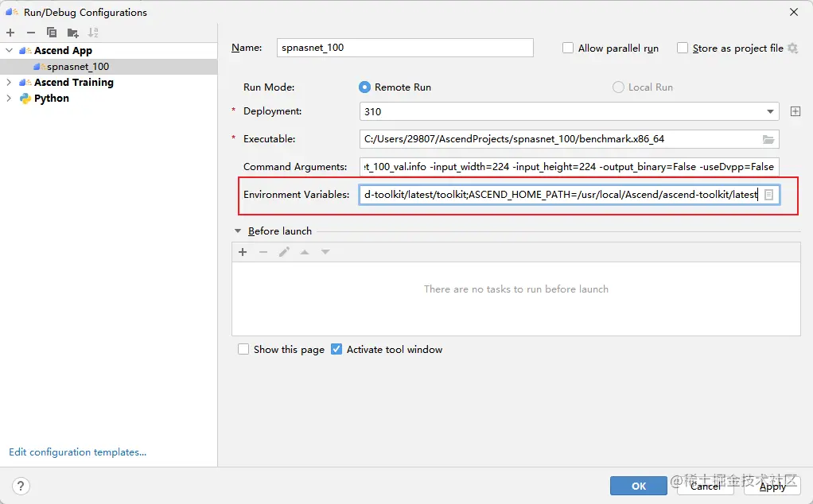
Task: Close the Run/Debug Configurations dialog
Action: 794,12
